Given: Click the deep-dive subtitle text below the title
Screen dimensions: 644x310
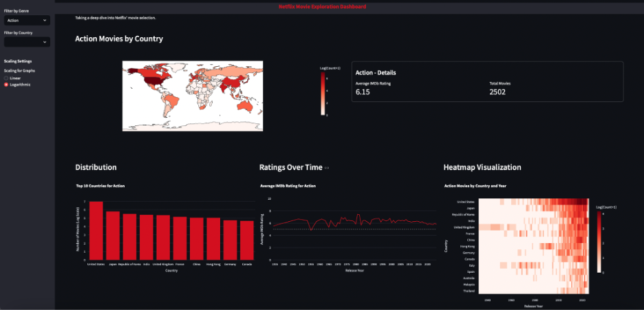Looking at the screenshot, I should 116,18.
